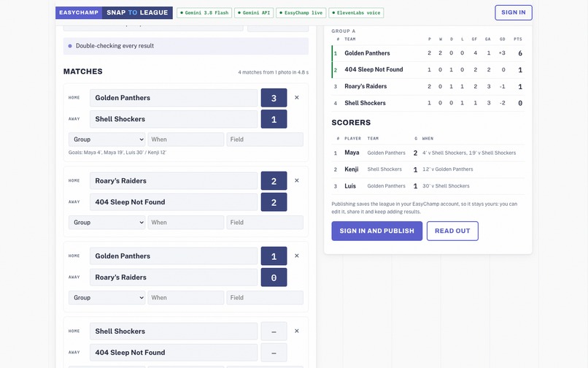Click the Gemini 3.8 Flash status badge
This screenshot has height=368, width=588.
(204, 12)
